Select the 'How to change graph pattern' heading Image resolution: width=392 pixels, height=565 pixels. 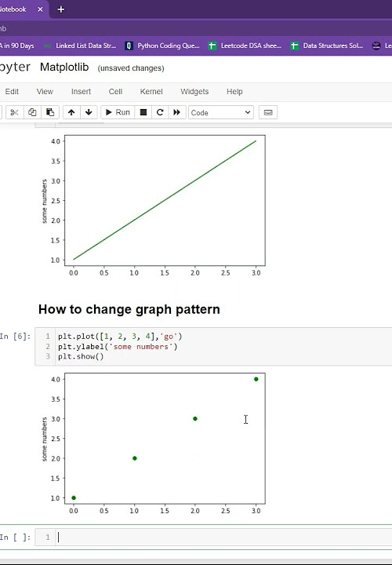tap(129, 309)
